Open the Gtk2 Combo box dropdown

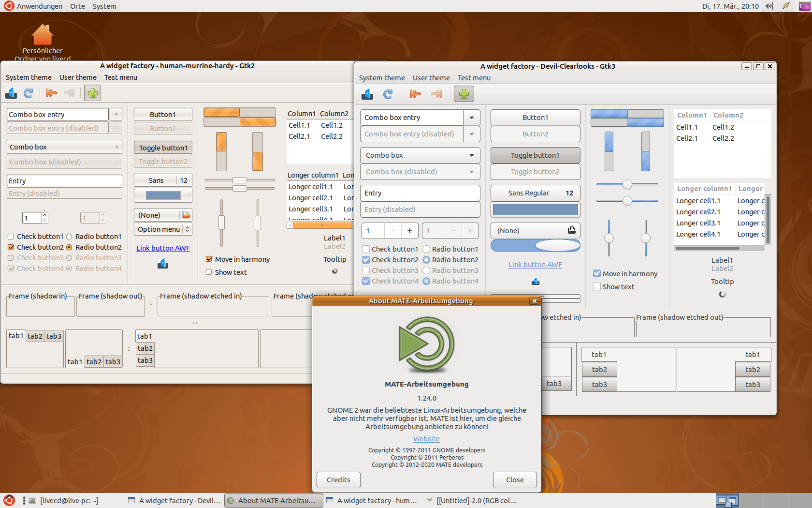[x=64, y=147]
